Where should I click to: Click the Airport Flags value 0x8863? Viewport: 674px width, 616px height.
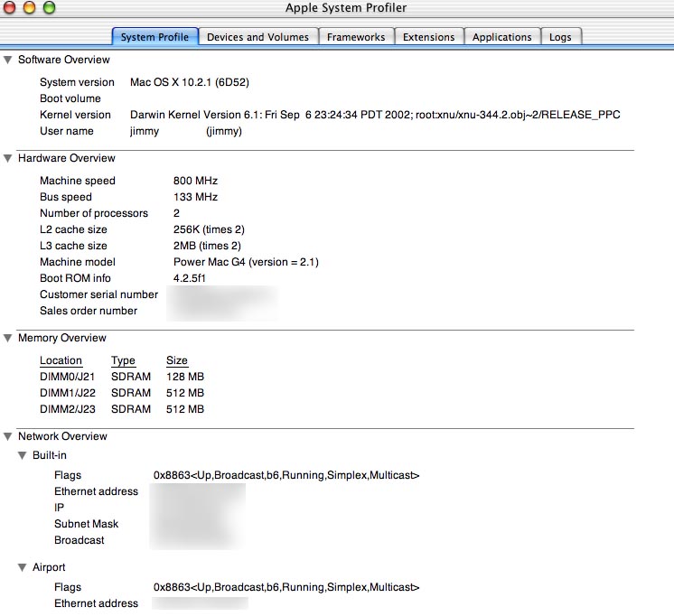click(286, 588)
